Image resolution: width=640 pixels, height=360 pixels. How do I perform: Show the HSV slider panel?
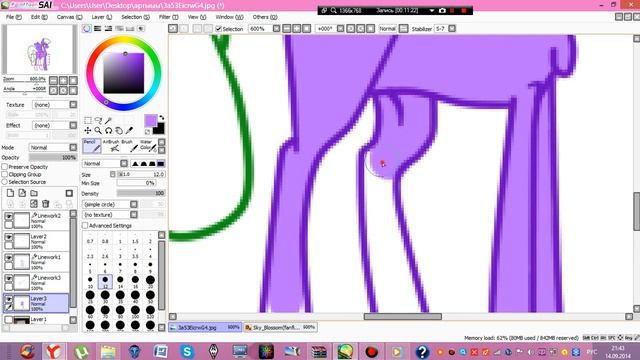point(108,29)
